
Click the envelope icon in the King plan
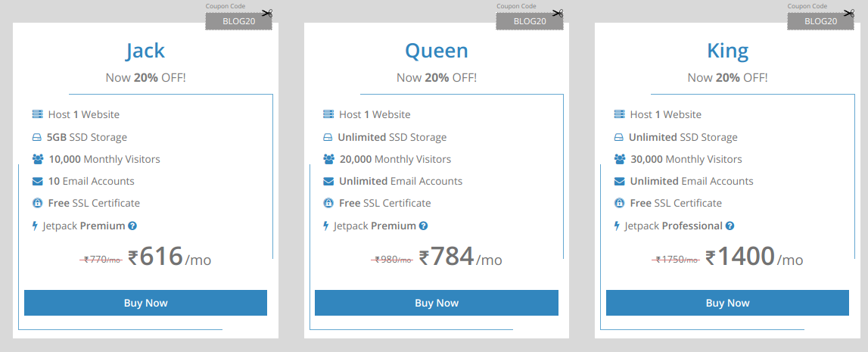click(619, 181)
